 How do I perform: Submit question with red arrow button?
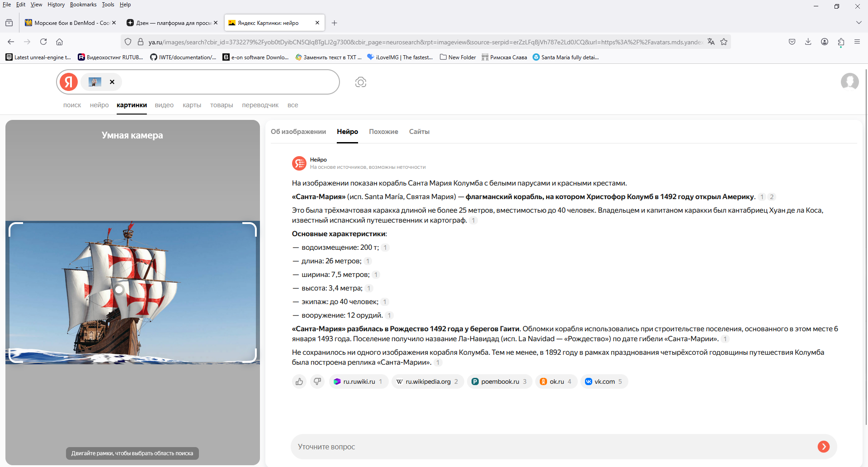823,447
